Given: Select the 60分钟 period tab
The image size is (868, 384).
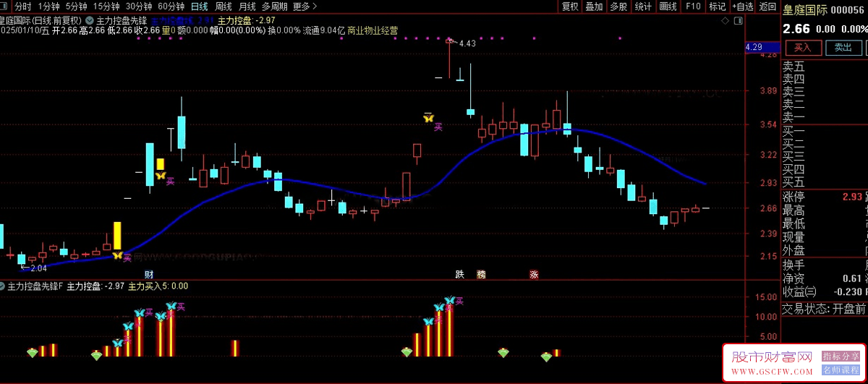Looking at the screenshot, I should [171, 7].
